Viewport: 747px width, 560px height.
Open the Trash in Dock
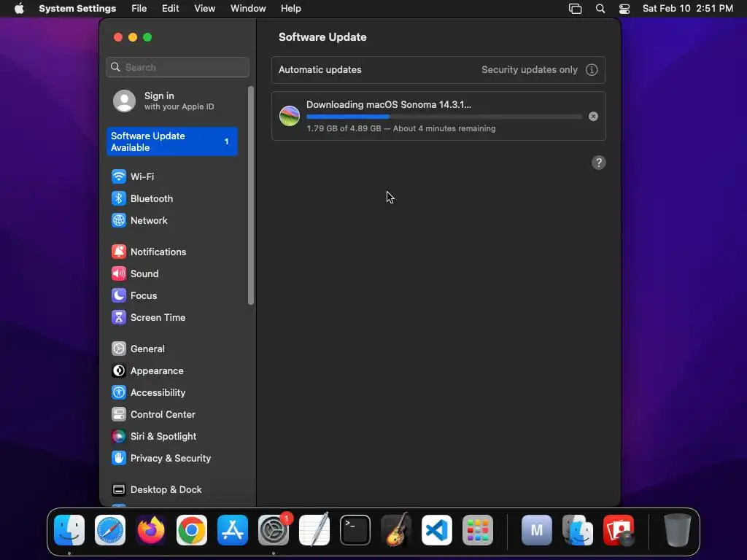[678, 530]
